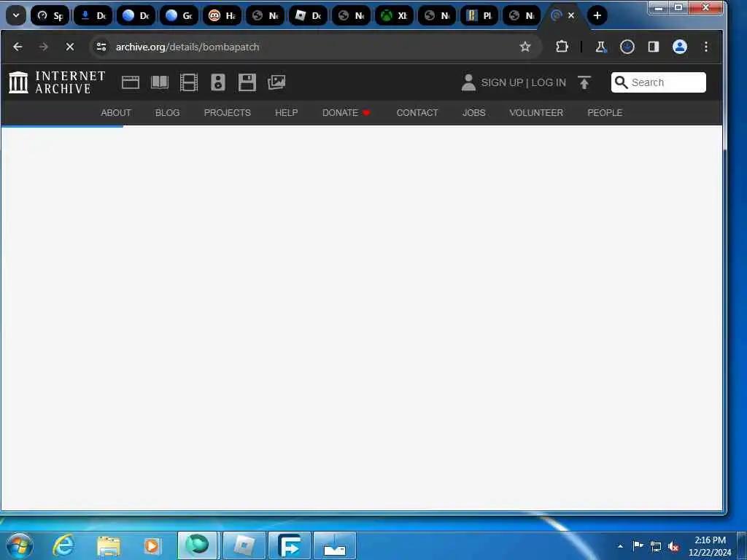Open the HELP menu item
Image resolution: width=747 pixels, height=560 pixels.
tap(286, 113)
